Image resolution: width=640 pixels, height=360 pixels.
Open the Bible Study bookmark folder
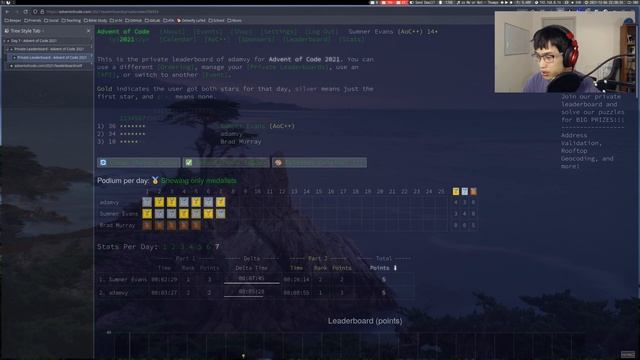[96, 20]
